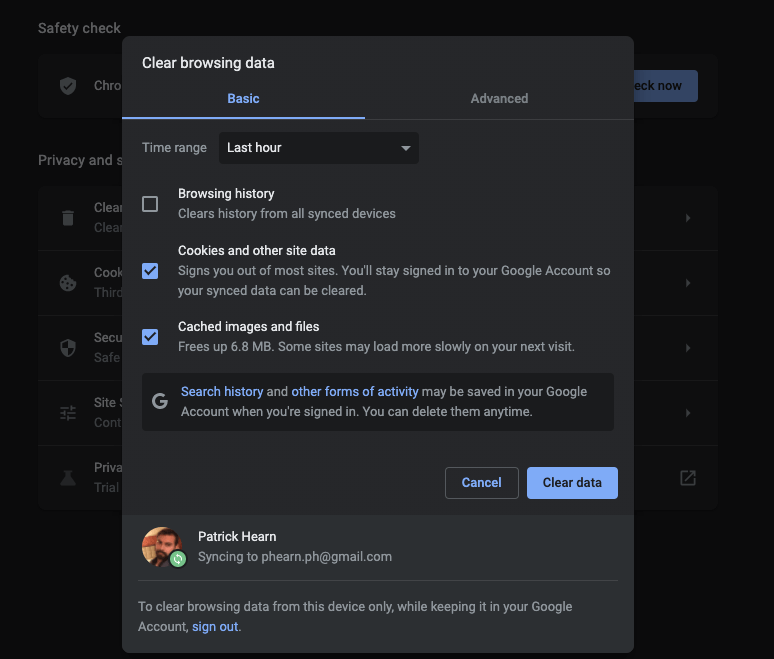
Task: Select the Basic tab
Action: click(x=243, y=99)
